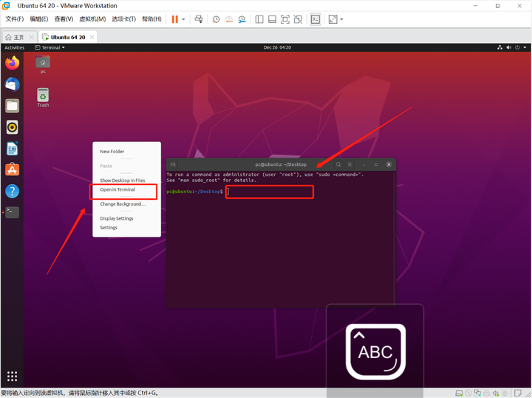Click the network adapter status icon
532x398 pixels.
477,394
